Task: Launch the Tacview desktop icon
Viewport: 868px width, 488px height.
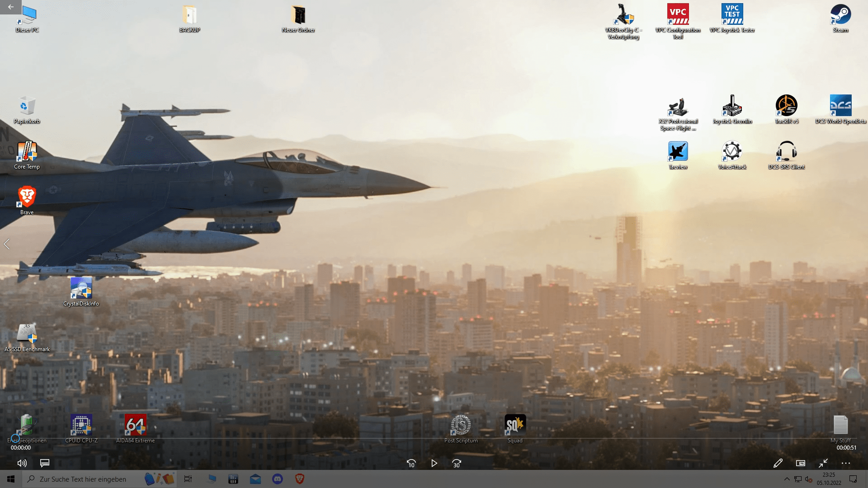Action: [678, 155]
